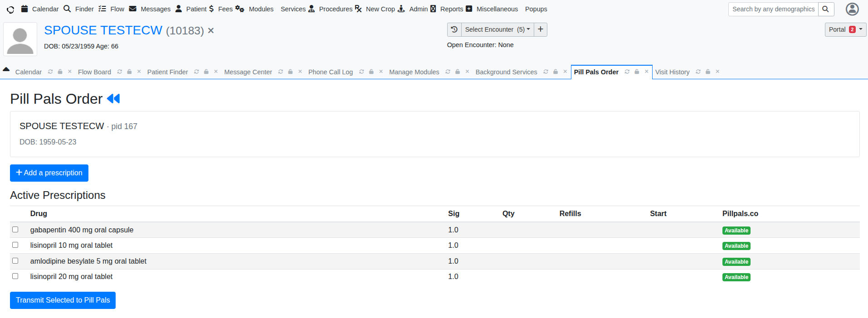Screen dimensions: 868x318
Task: Expand the Portal dropdown
Action: (845, 29)
